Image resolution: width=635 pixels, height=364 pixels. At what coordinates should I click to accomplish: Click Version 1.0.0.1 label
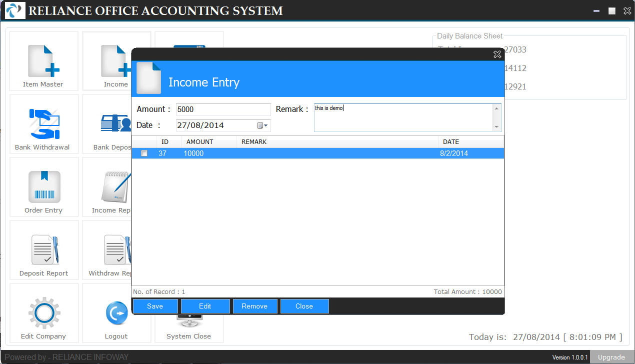(569, 357)
